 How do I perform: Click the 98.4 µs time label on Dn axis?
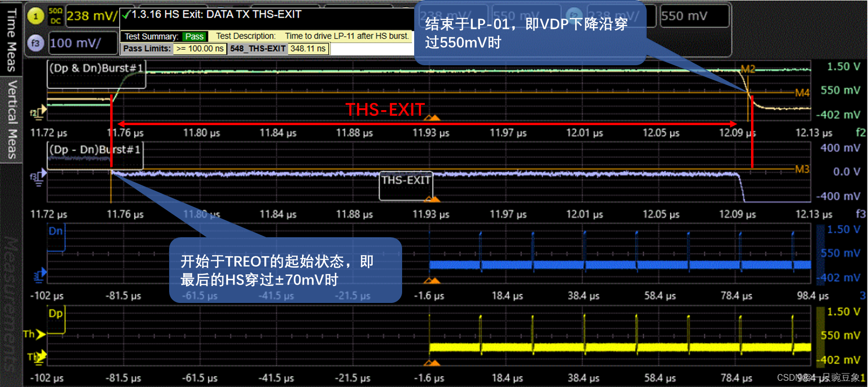(813, 295)
